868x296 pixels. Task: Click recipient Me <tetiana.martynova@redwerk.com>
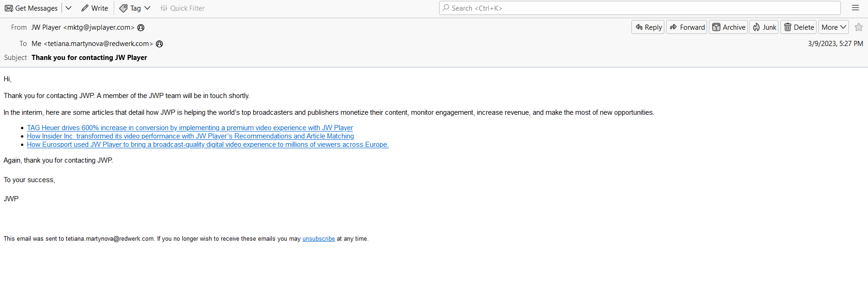point(92,44)
